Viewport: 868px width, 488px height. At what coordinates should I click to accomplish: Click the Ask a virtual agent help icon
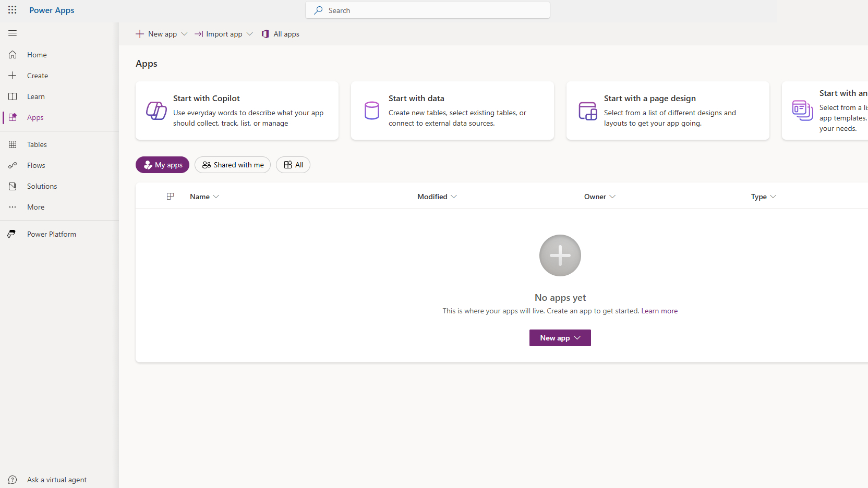(x=13, y=480)
